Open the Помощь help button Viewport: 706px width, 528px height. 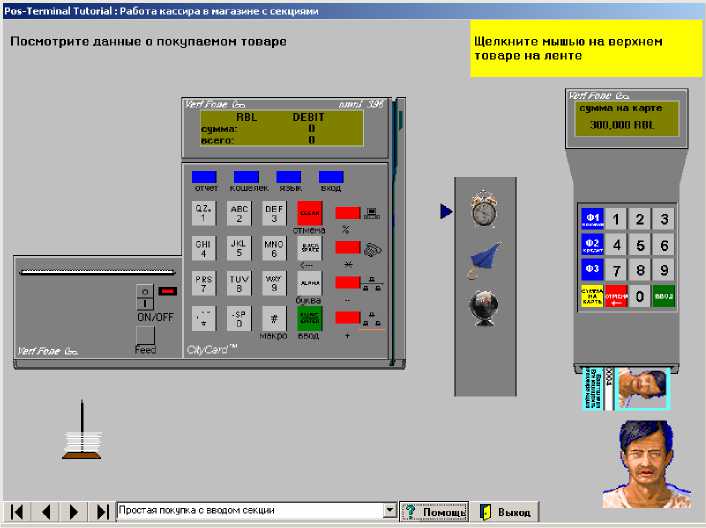click(x=434, y=512)
